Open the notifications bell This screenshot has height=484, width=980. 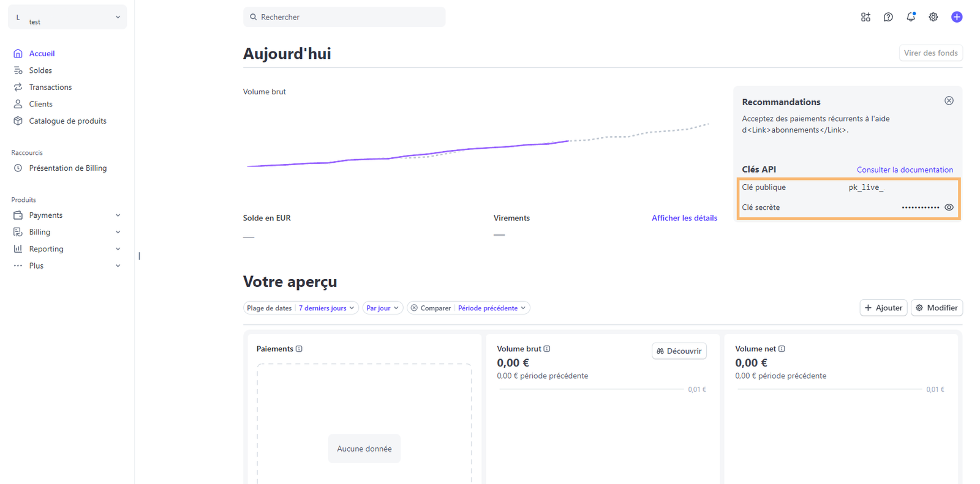(x=910, y=17)
